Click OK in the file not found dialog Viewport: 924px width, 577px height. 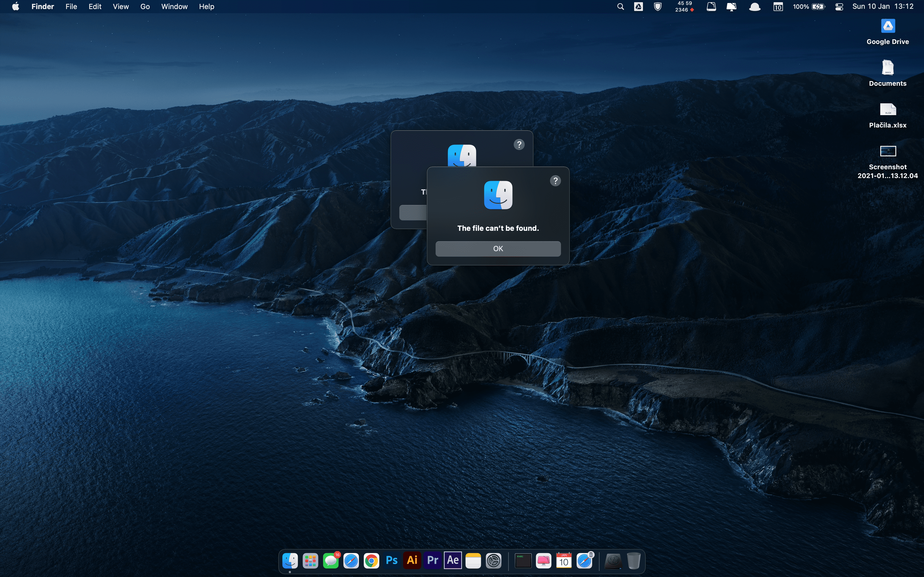[x=498, y=248]
